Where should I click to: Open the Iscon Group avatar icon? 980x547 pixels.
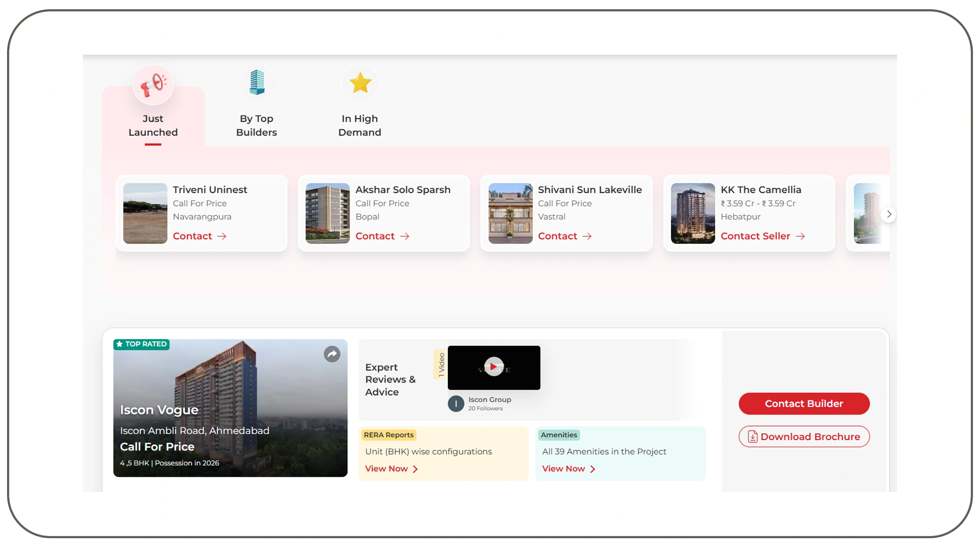[456, 404]
